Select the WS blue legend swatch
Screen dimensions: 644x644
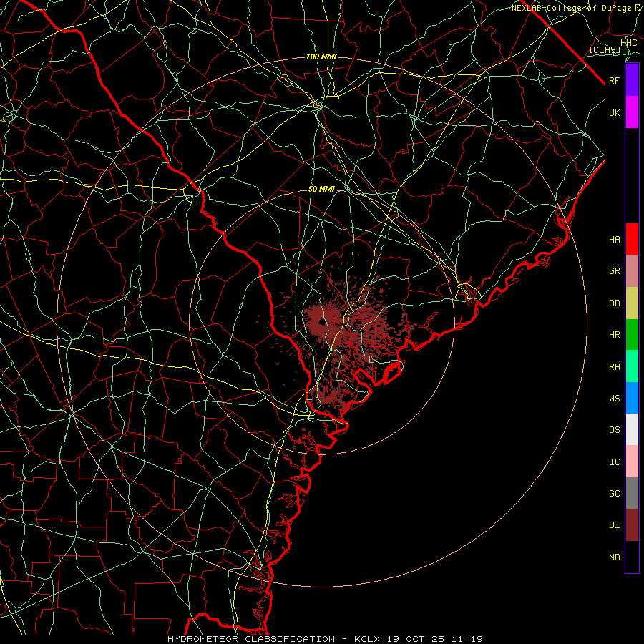632,398
